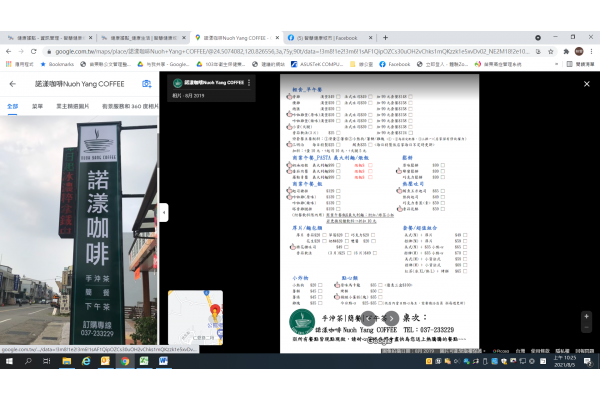Zoom out of the menu photo
The image size is (600, 400).
[586, 327]
